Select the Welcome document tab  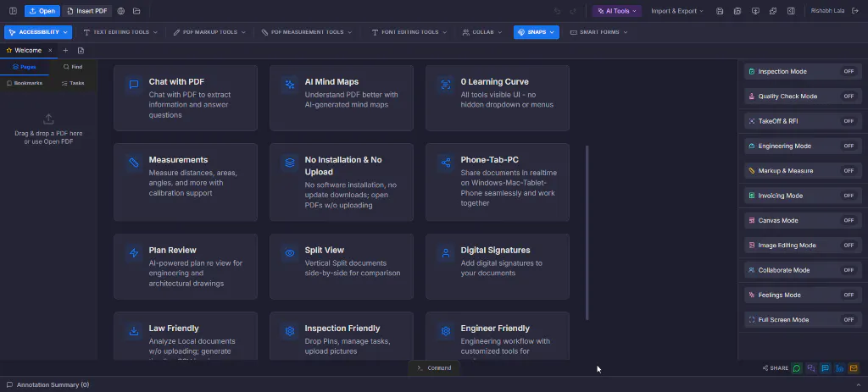tap(28, 50)
